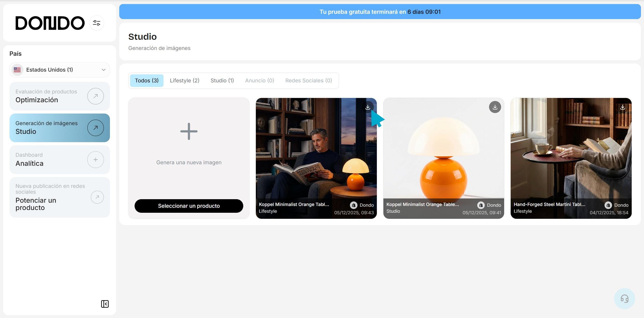Open the sliders settings icon beside the logo
This screenshot has height=318, width=644.
point(97,23)
